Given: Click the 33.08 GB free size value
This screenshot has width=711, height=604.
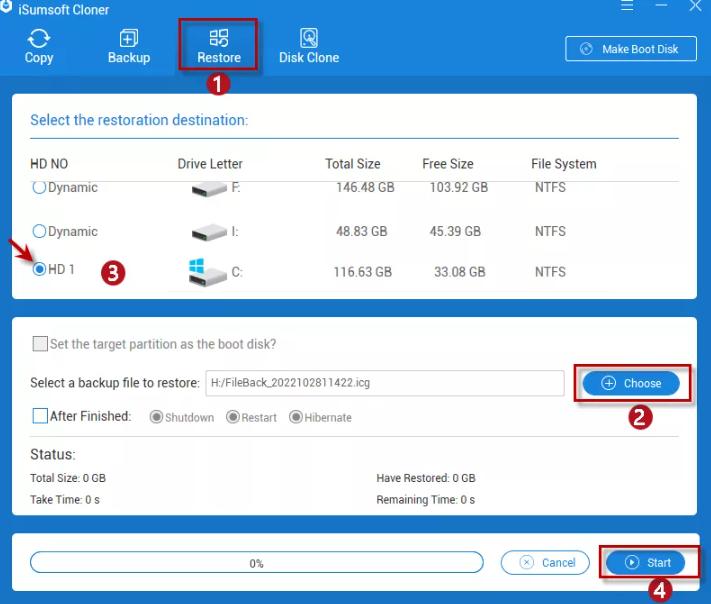Looking at the screenshot, I should point(460,272).
